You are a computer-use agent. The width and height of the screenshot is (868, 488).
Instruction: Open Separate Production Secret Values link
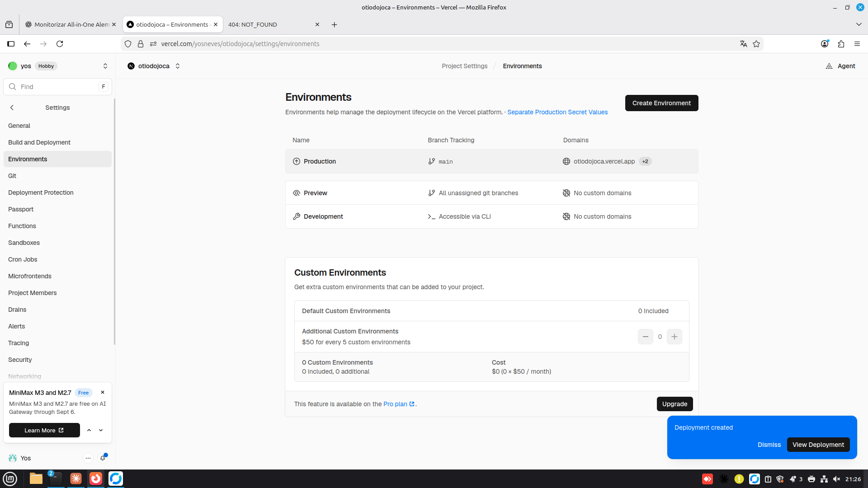tap(557, 112)
